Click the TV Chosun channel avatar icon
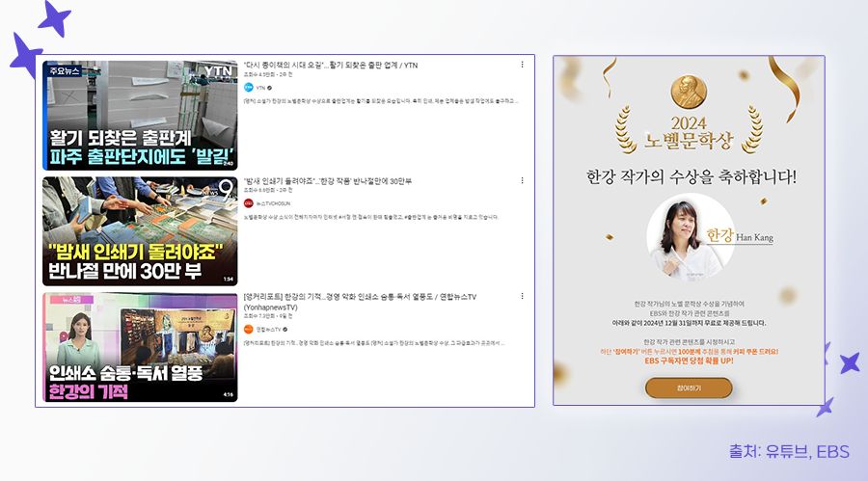Image resolution: width=868 pixels, height=481 pixels. [x=249, y=203]
